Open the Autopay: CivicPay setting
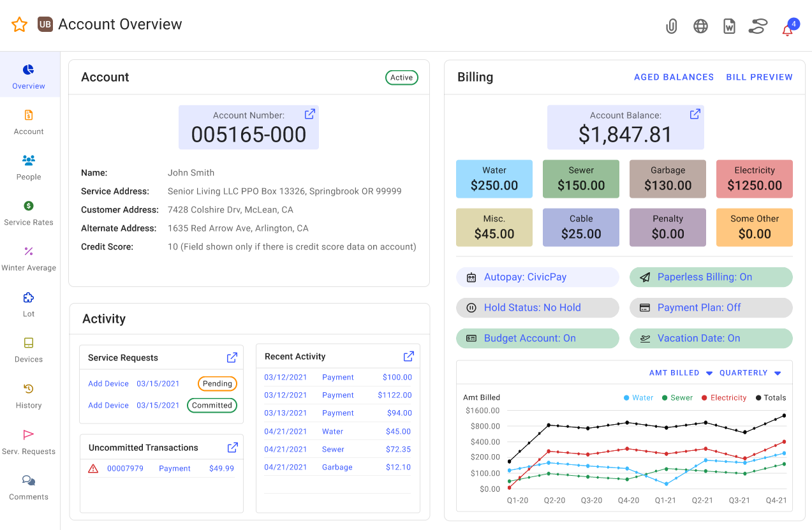Viewport: 812px width, 530px height. tap(537, 277)
